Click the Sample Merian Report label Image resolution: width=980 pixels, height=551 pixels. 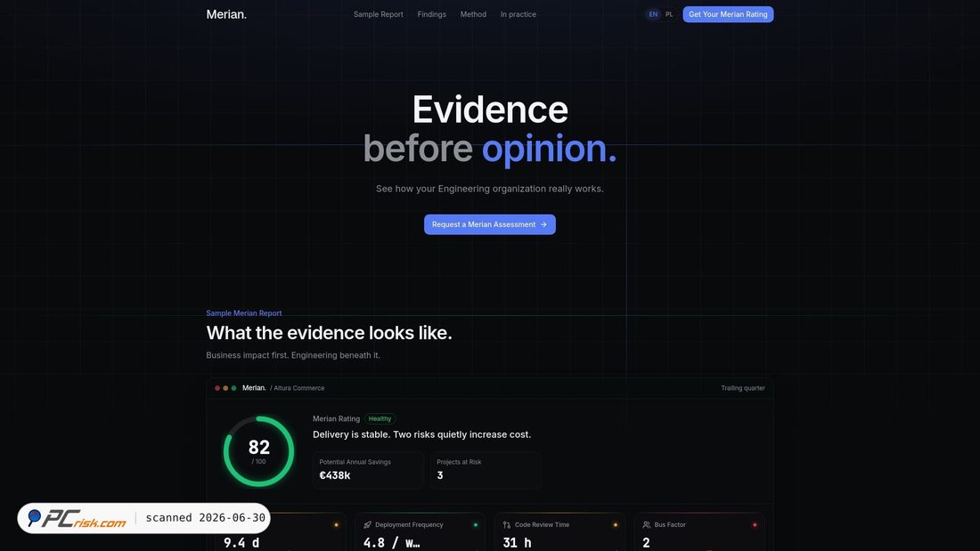click(244, 313)
